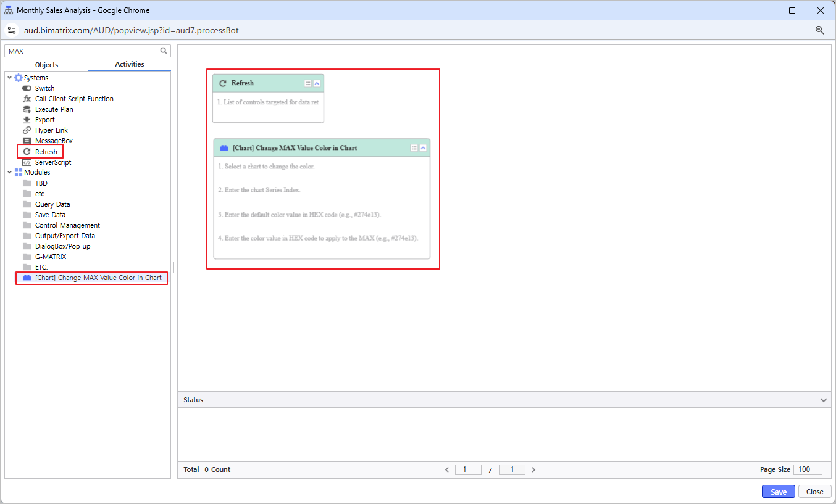Switch to the Objects tab

point(46,65)
